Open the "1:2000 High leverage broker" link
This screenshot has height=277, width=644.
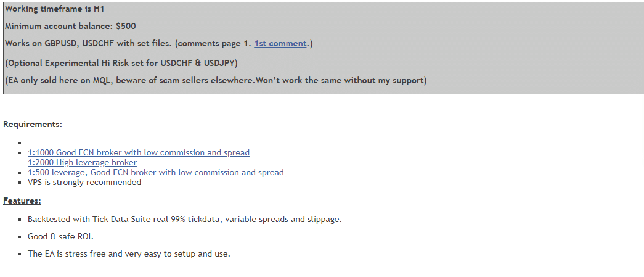click(x=82, y=162)
